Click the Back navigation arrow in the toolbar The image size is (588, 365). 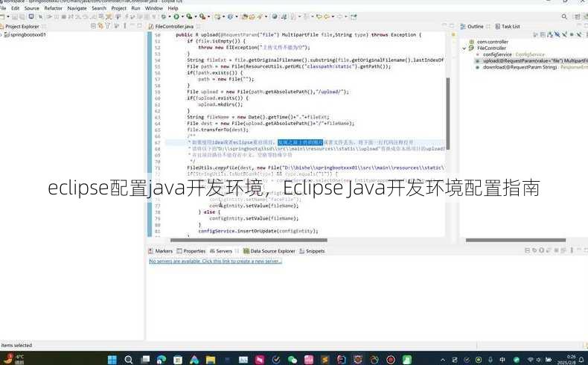click(x=327, y=17)
